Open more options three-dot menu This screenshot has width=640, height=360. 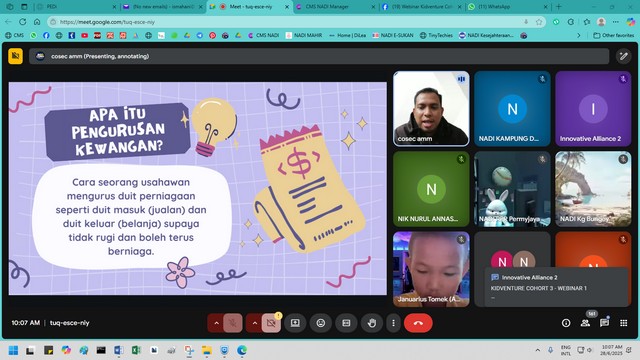coord(393,323)
